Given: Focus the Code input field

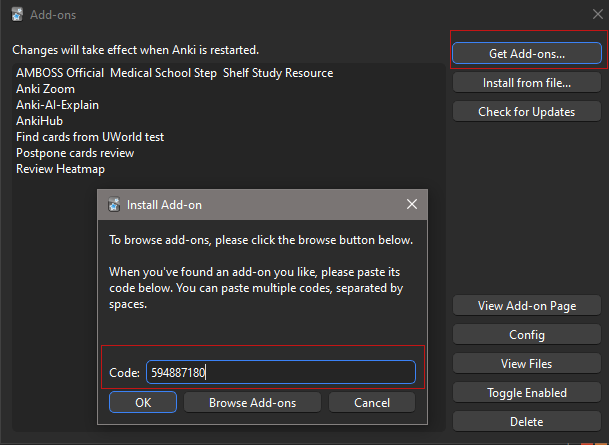Looking at the screenshot, I should click(281, 372).
